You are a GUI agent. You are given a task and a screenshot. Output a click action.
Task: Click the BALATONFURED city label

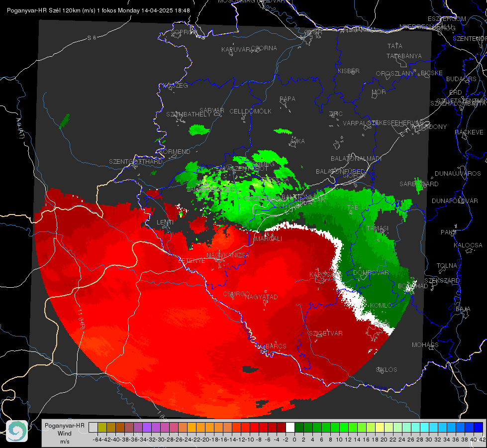340,172
